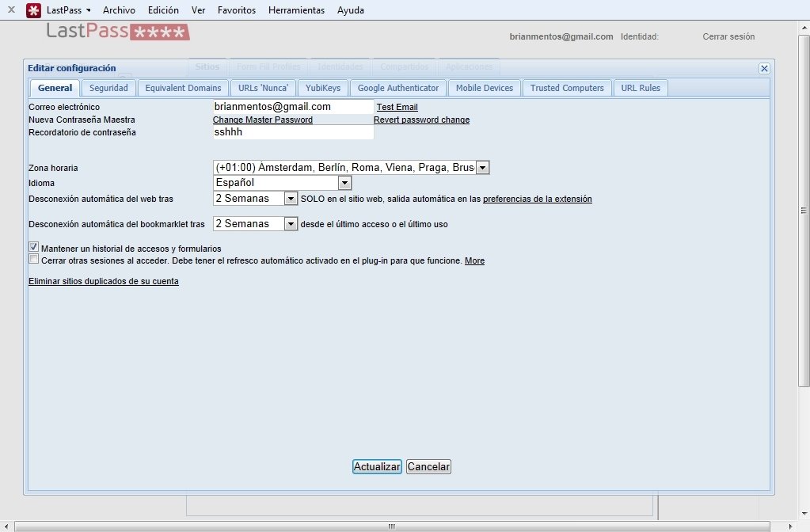Switch to the Equivalent Domains tab
The height and width of the screenshot is (532, 810).
pos(183,88)
